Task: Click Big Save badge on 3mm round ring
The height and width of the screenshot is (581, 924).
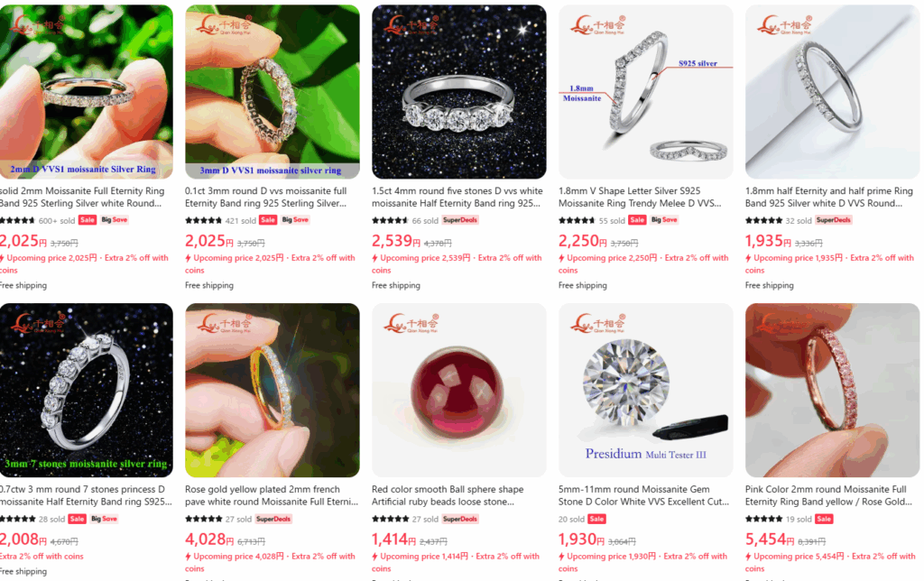Action: pyautogui.click(x=295, y=220)
